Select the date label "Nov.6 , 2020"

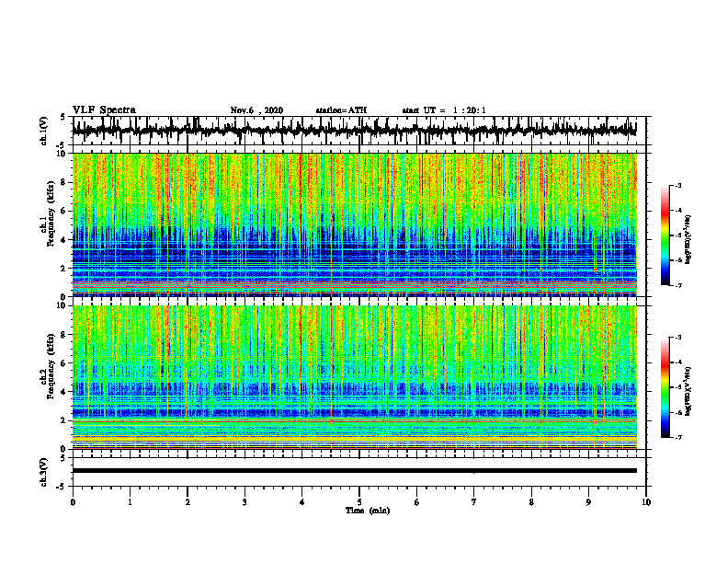256,110
